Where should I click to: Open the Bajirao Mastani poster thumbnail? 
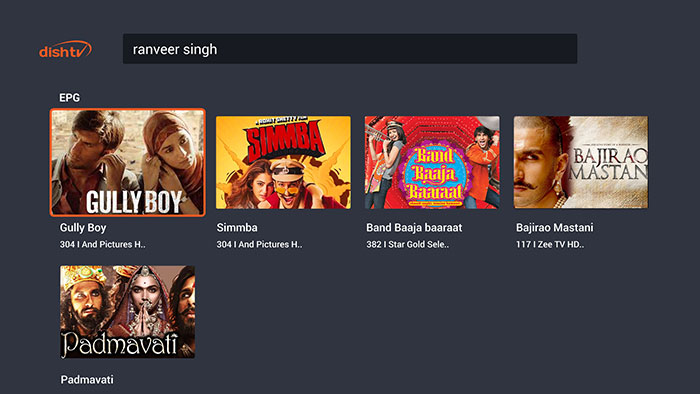click(581, 162)
